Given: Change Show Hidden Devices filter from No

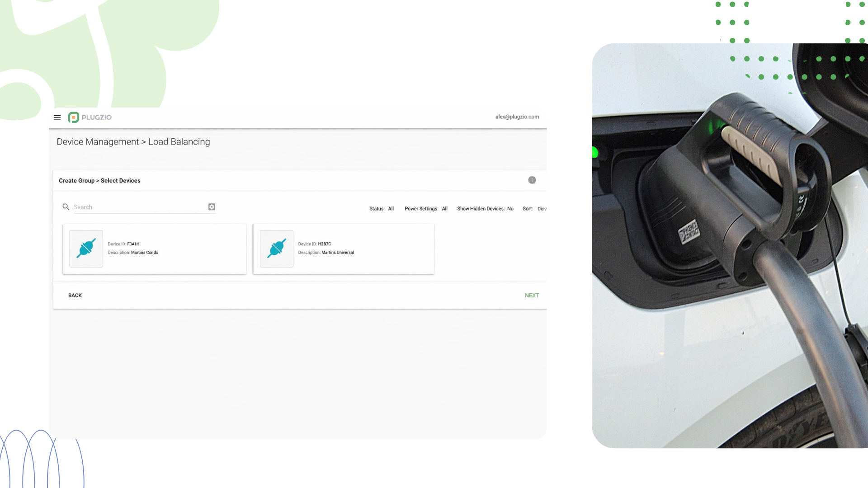Looking at the screenshot, I should pos(510,209).
